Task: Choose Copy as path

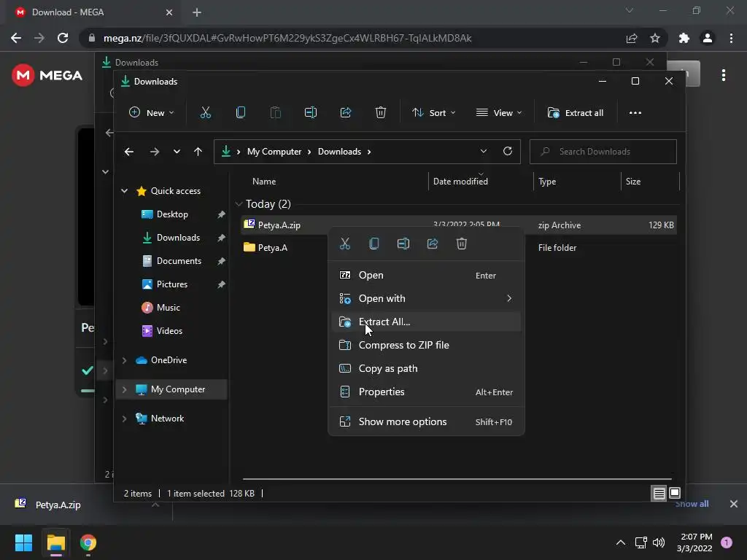Action: tap(426, 368)
